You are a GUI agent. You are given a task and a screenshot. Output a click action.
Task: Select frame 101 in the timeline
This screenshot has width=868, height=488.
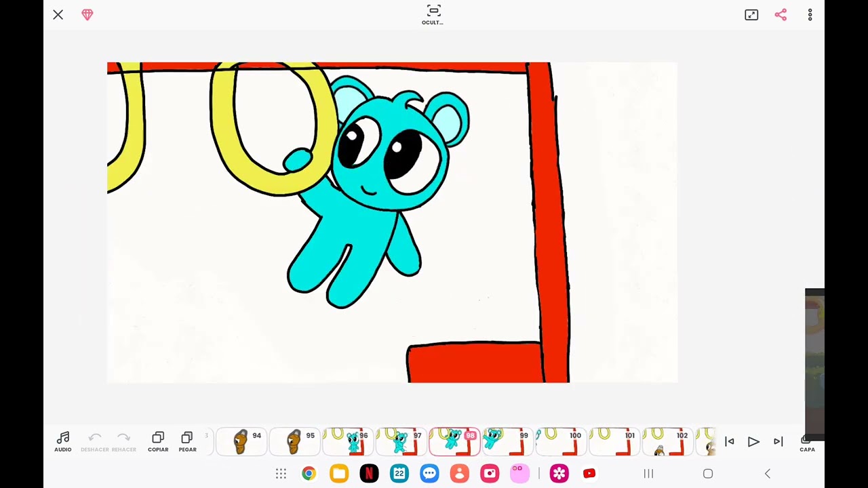614,442
